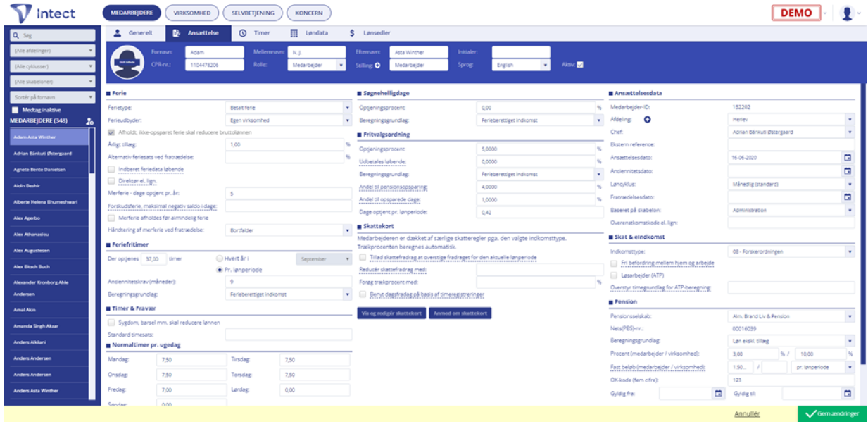
Task: Click the Intect logo
Action: tap(42, 13)
